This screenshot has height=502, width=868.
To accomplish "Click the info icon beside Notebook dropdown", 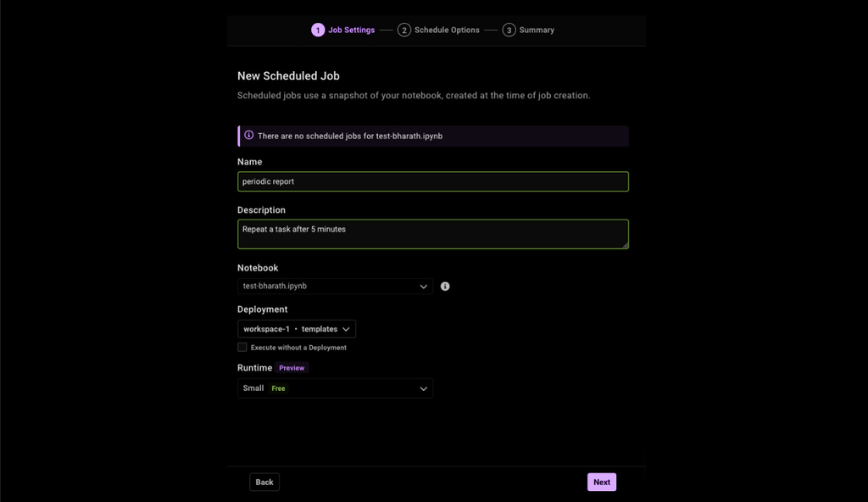I will (x=445, y=287).
